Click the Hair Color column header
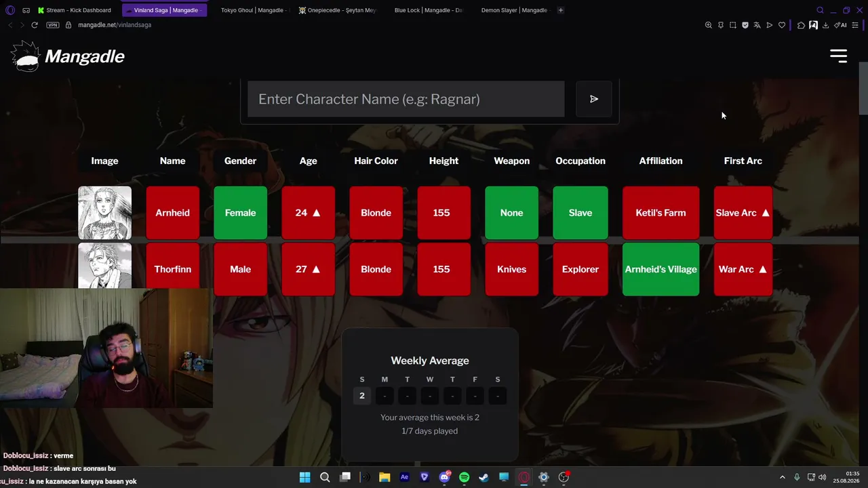868x488 pixels. pos(376,161)
